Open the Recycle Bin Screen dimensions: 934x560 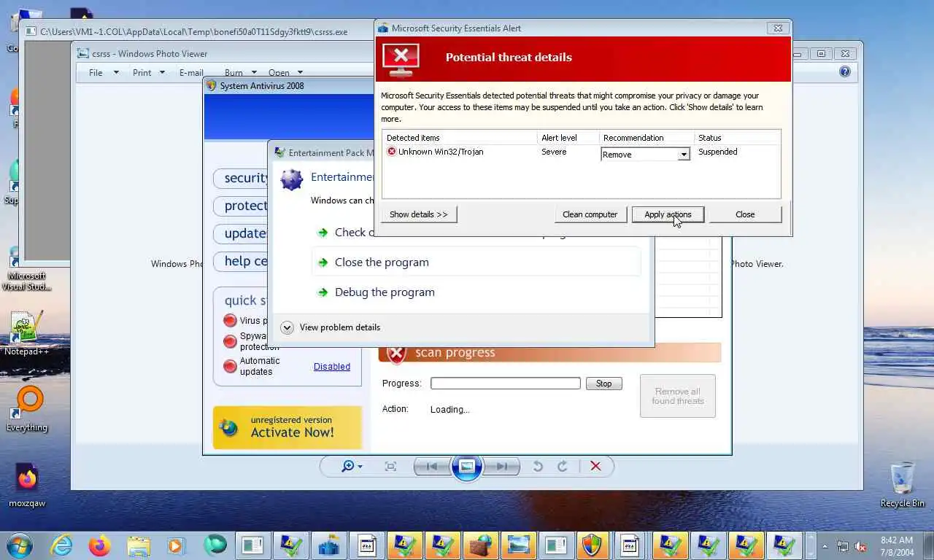[x=903, y=485]
